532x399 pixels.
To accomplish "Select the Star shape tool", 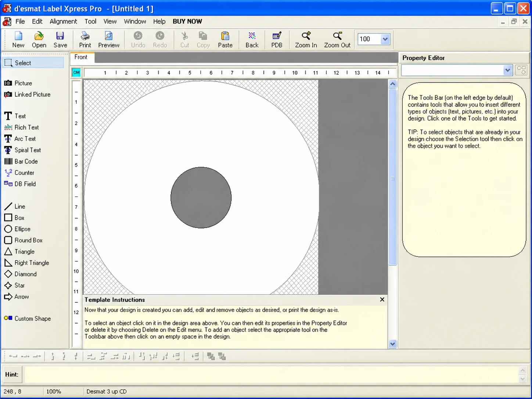I will tap(14, 285).
